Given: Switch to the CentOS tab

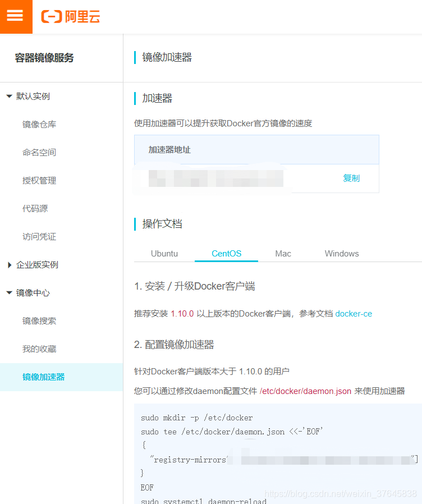Looking at the screenshot, I should 226,254.
